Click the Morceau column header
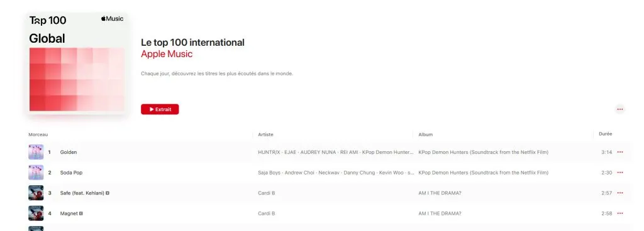The image size is (644, 231). point(38,134)
